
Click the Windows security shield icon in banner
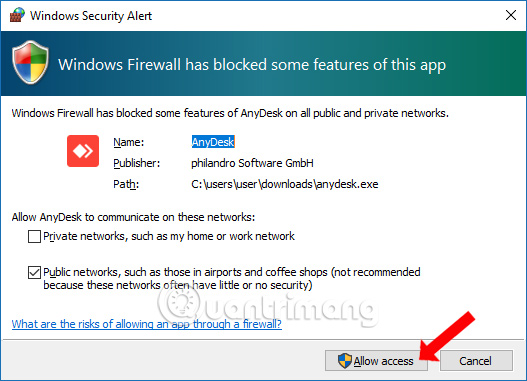pyautogui.click(x=30, y=62)
